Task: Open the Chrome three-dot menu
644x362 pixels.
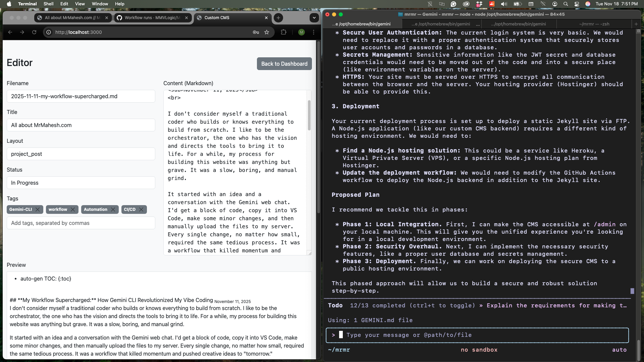Action: pos(313,32)
